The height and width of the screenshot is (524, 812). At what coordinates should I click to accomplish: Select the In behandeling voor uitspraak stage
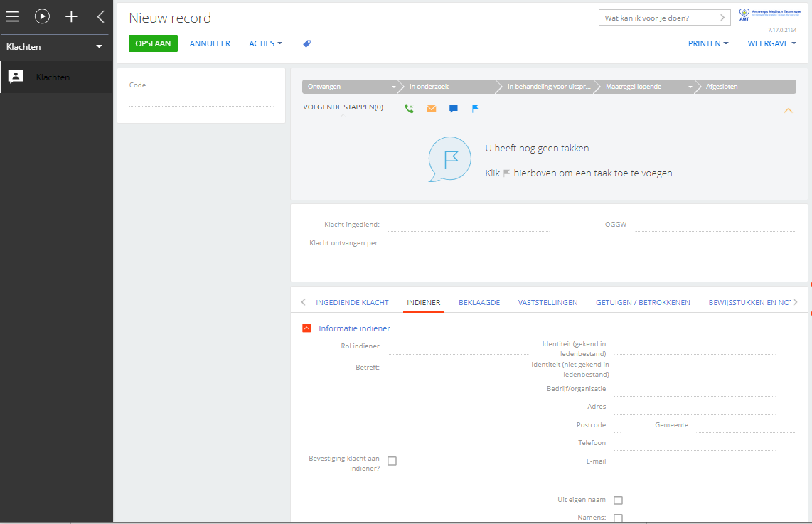coord(548,87)
